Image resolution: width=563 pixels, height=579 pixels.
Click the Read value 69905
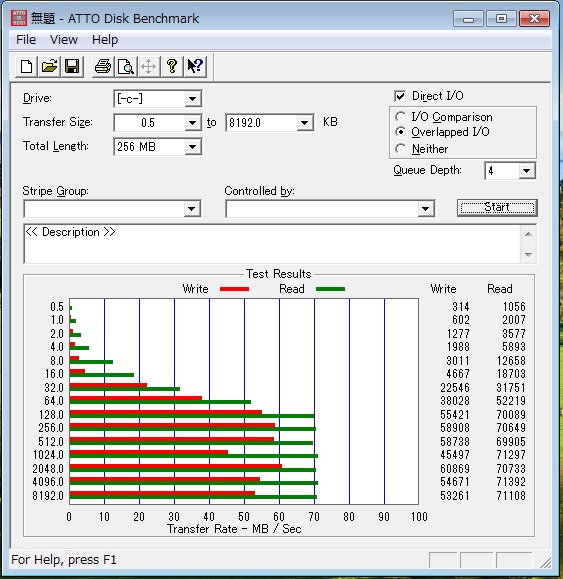511,442
